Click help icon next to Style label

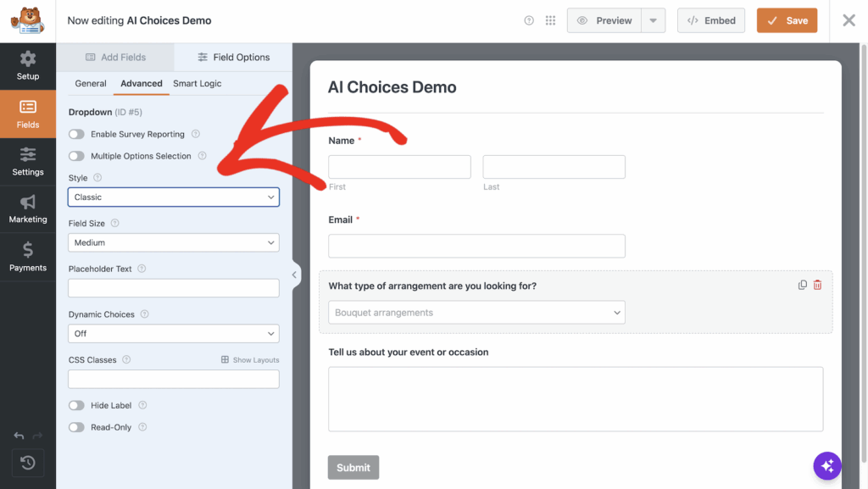tap(97, 178)
